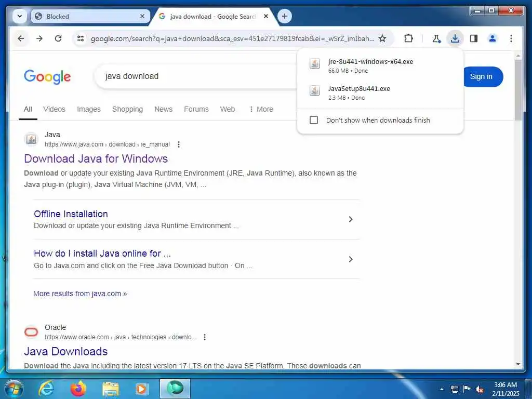The height and width of the screenshot is (399, 532).
Task: Bookmark this page with the star icon
Action: (x=382, y=38)
